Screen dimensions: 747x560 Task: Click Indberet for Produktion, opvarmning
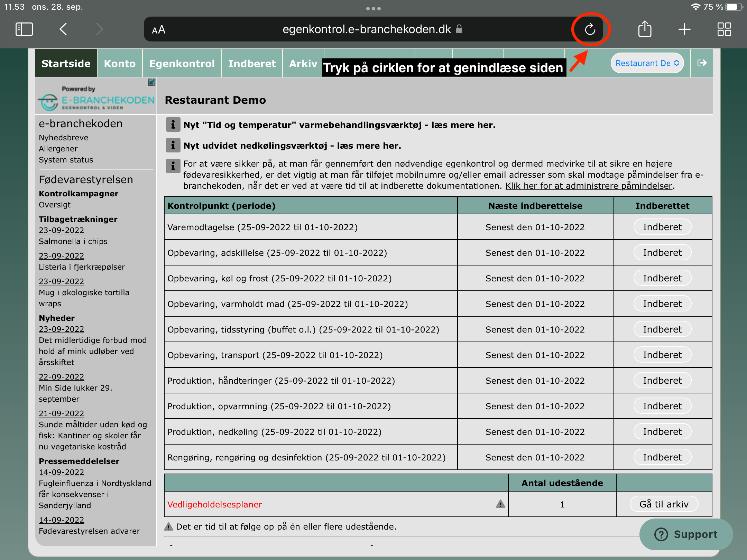(662, 406)
